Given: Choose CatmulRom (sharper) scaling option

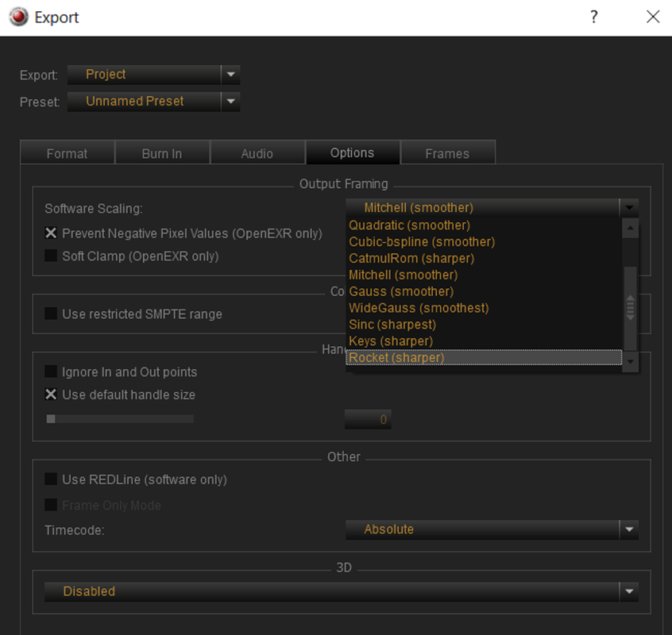Looking at the screenshot, I should tap(484, 259).
